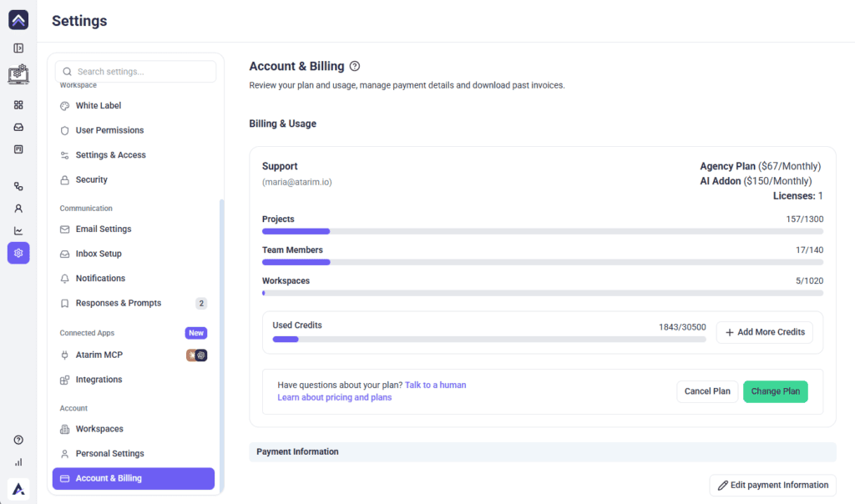Image resolution: width=855 pixels, height=504 pixels.
Task: Open the dashboard grid icon
Action: click(x=18, y=104)
